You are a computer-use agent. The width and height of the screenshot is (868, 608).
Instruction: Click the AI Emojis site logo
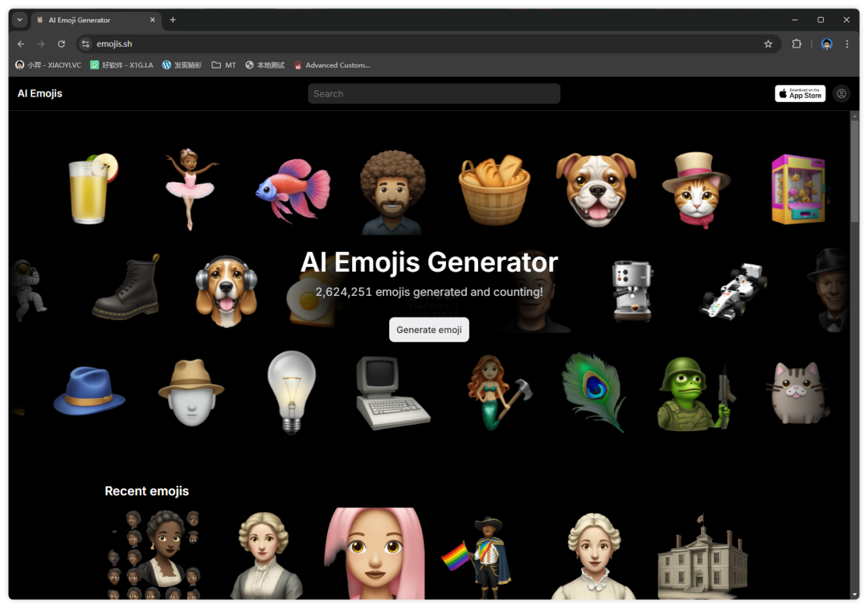[x=39, y=93]
